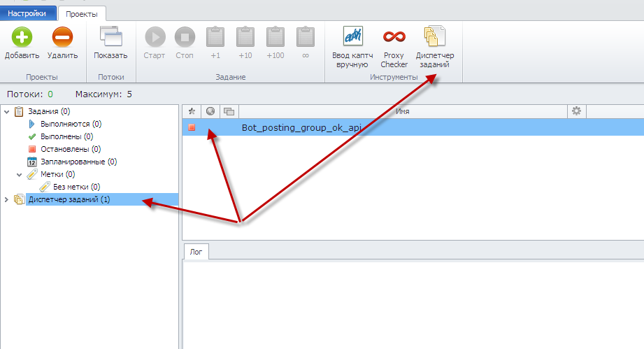Select Выполнены (0) tree item
The height and width of the screenshot is (349, 644).
coord(66,136)
